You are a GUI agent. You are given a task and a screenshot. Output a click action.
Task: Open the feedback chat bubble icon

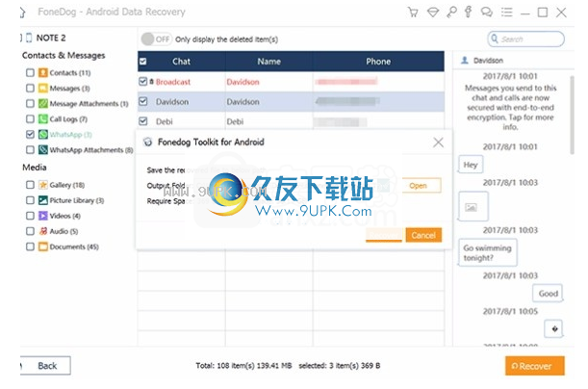(x=487, y=13)
